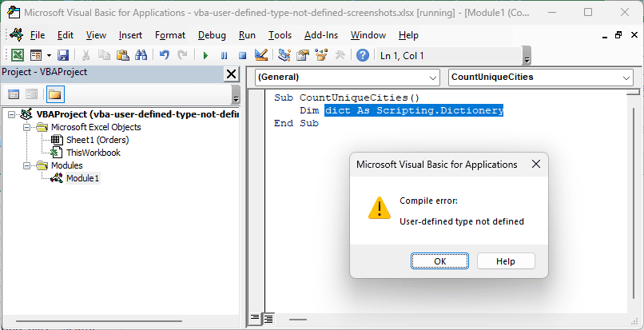Open the Add-Ins menu
This screenshot has width=644, height=330.
click(x=320, y=35)
